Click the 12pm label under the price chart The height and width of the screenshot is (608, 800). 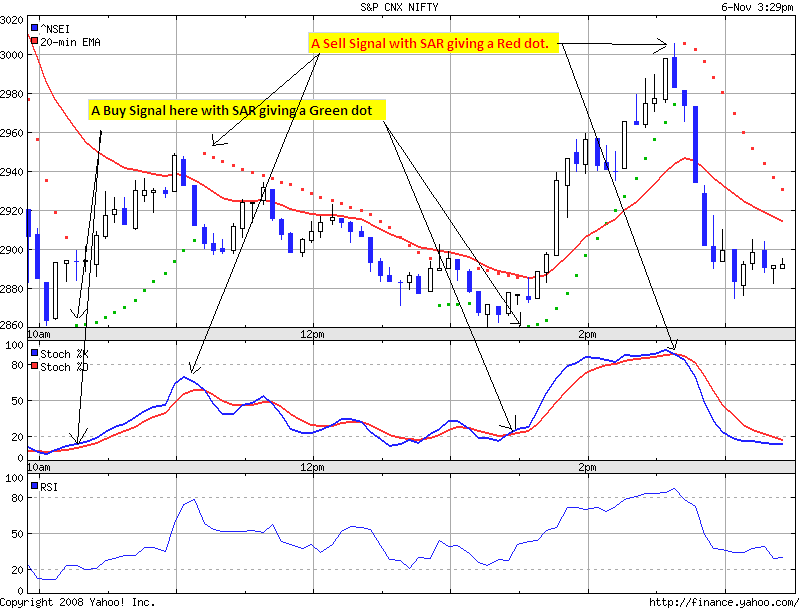click(x=312, y=335)
